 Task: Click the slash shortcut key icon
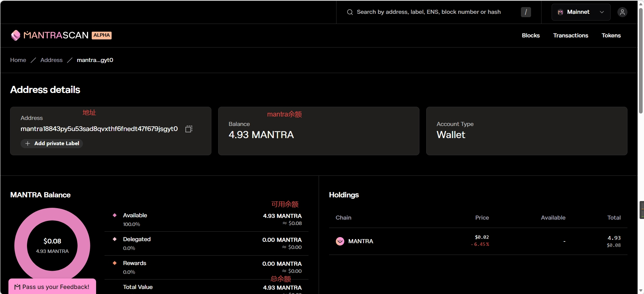[x=526, y=12]
